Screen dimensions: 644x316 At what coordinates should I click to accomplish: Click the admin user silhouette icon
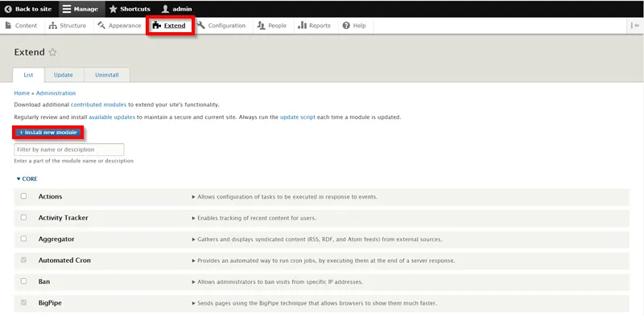(x=165, y=9)
